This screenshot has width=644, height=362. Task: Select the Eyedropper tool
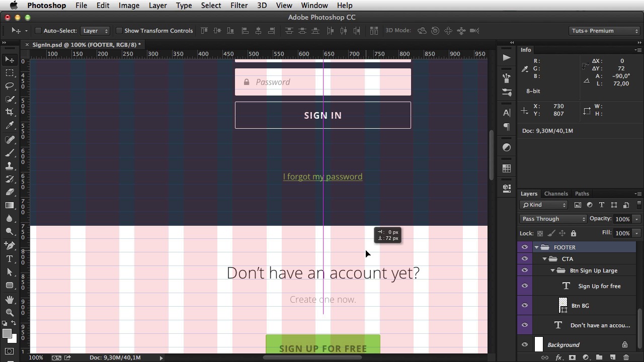click(10, 126)
